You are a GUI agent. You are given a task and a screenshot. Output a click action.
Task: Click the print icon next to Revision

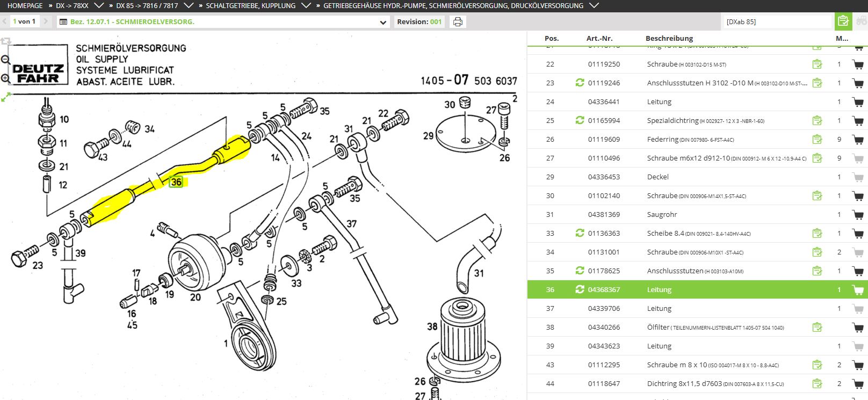click(458, 22)
